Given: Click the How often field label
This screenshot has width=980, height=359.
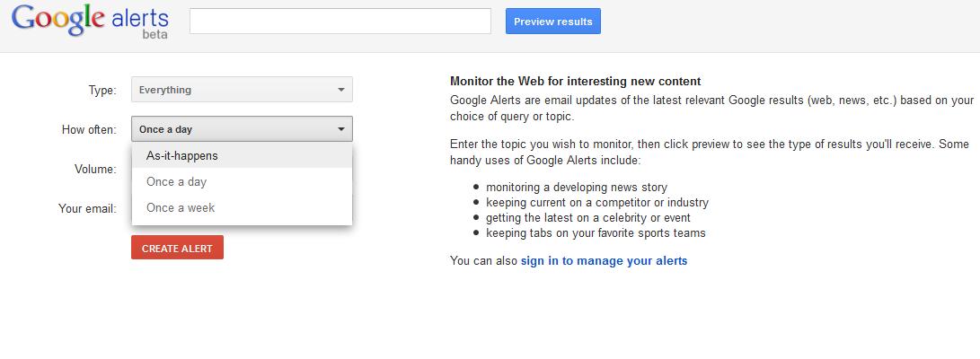Looking at the screenshot, I should pos(89,129).
